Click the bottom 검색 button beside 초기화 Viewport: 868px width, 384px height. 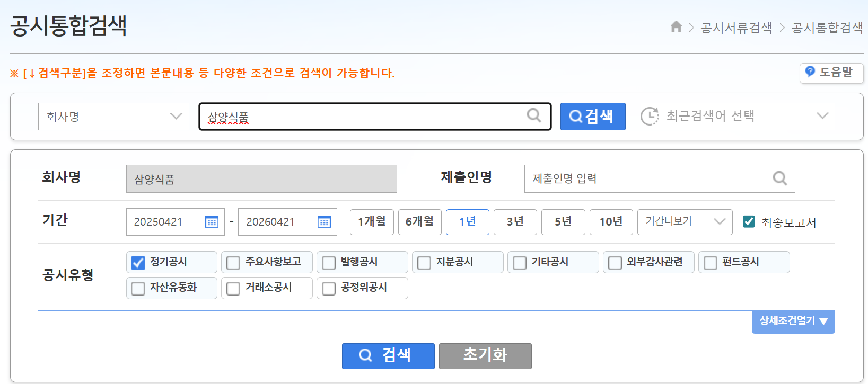coord(388,356)
